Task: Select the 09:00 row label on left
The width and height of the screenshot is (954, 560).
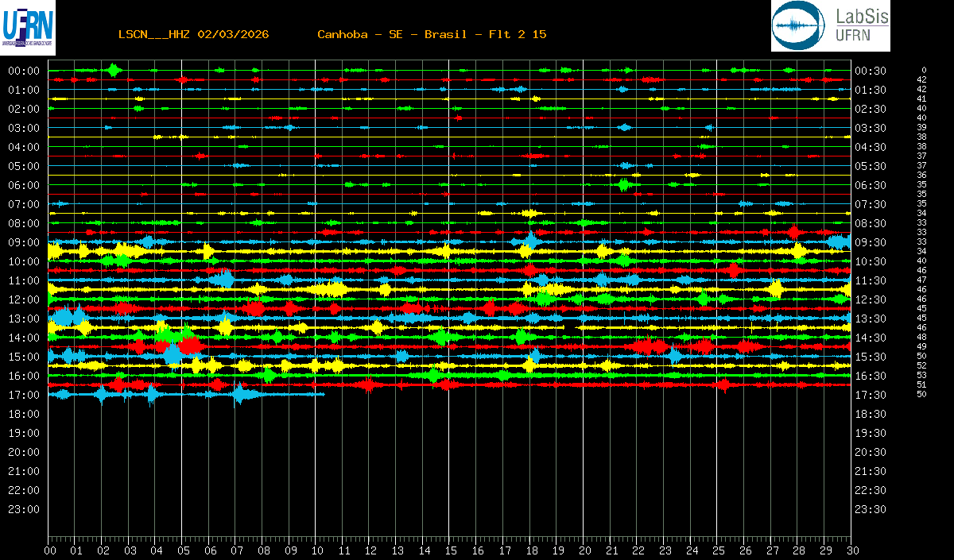Action: click(x=24, y=242)
